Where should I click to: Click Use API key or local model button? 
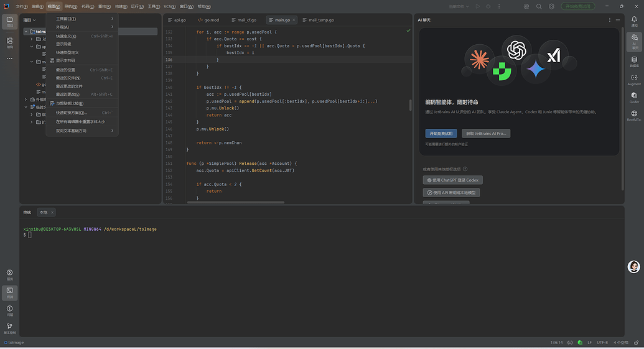[451, 193]
